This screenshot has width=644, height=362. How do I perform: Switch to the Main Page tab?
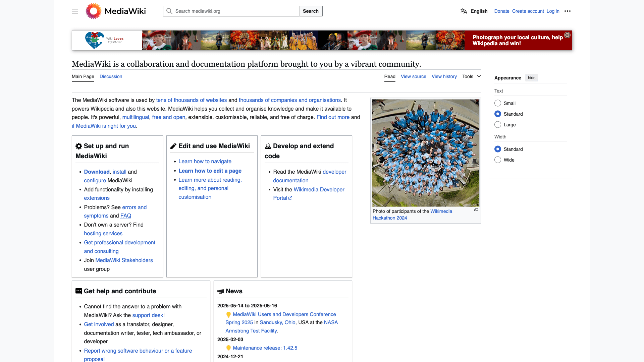[x=83, y=76]
